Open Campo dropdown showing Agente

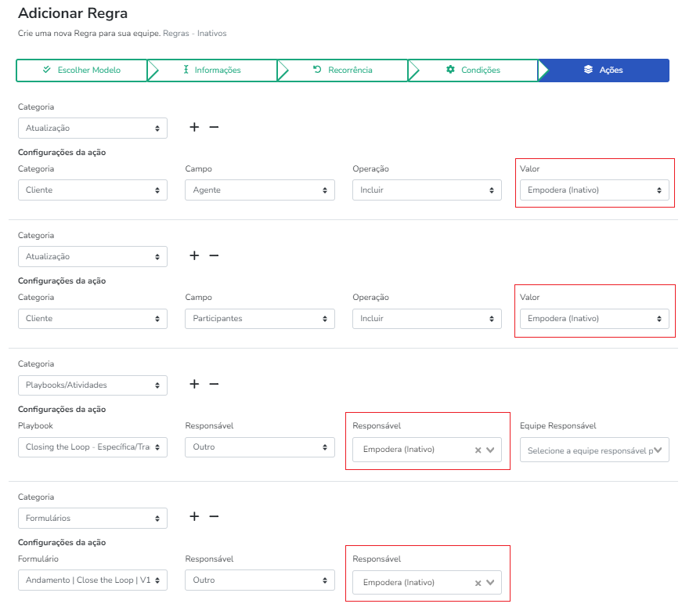pyautogui.click(x=259, y=190)
